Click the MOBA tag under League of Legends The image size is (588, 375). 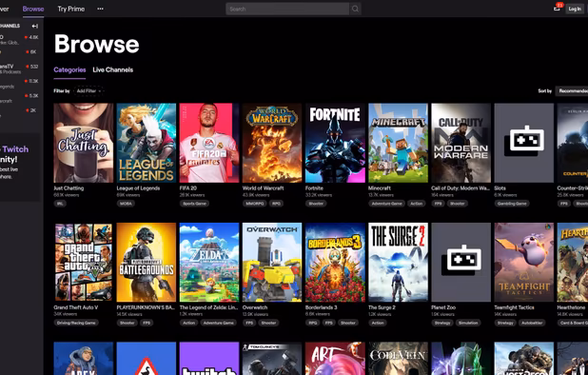[126, 204]
